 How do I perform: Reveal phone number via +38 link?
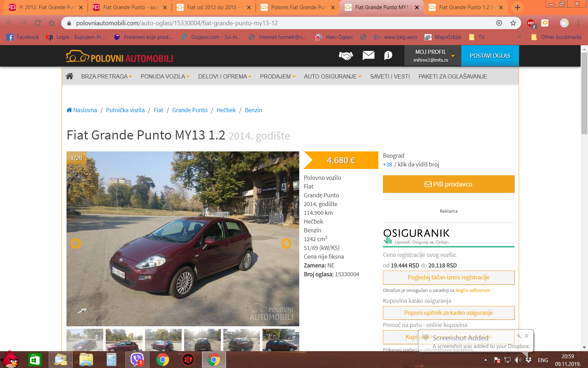387,164
